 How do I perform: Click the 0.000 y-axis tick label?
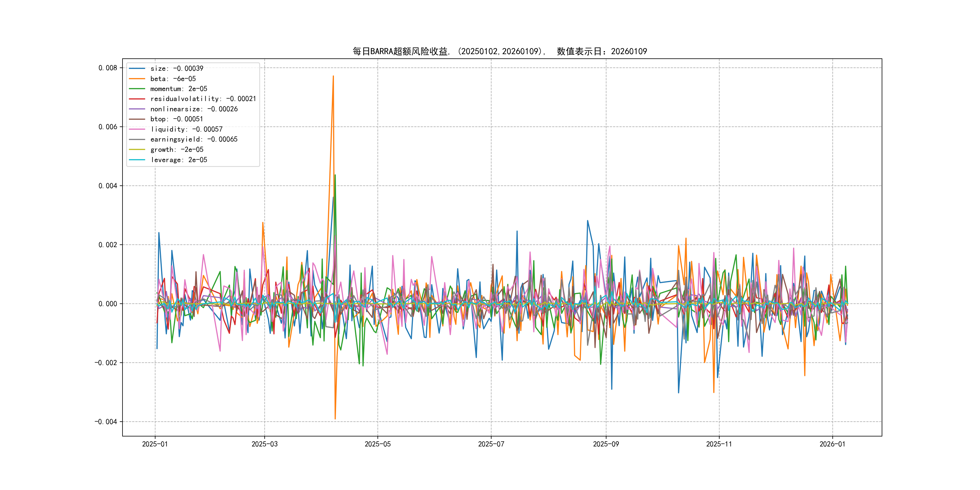pyautogui.click(x=108, y=304)
